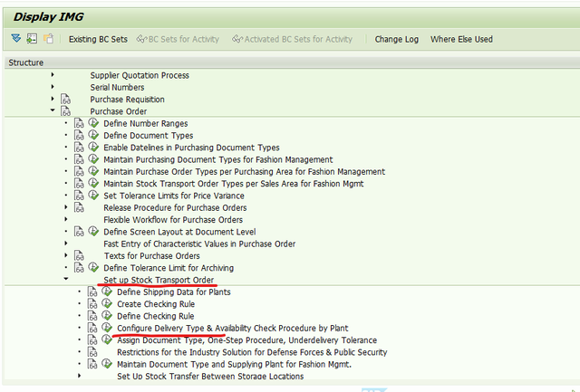Open documentation icon for Define Shipping Data for Plants
The image size is (580, 392).
coord(92,292)
